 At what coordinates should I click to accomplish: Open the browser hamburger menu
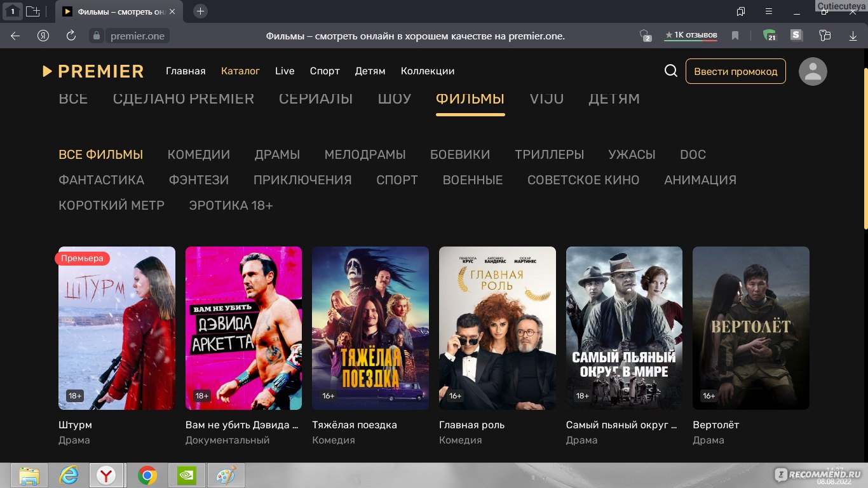point(769,11)
